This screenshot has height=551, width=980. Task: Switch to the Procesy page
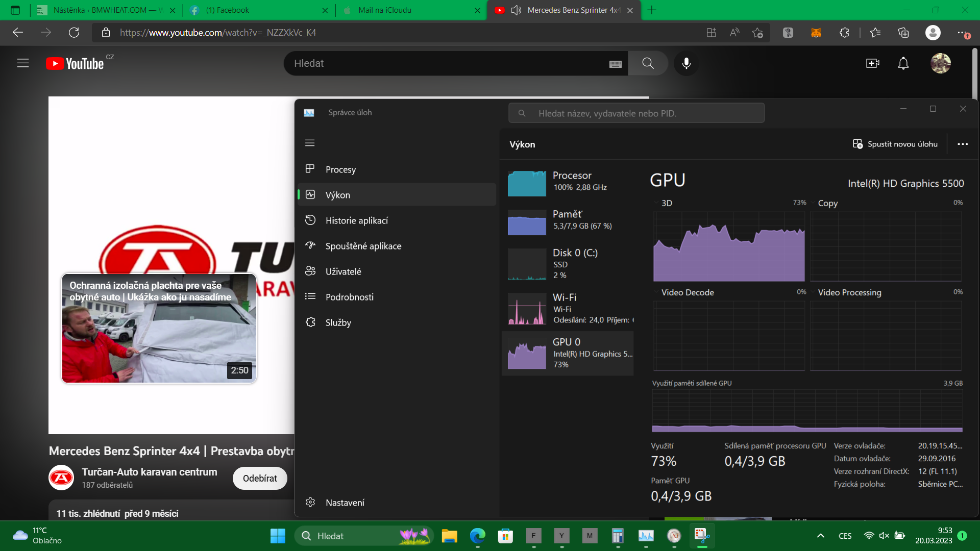(x=340, y=169)
